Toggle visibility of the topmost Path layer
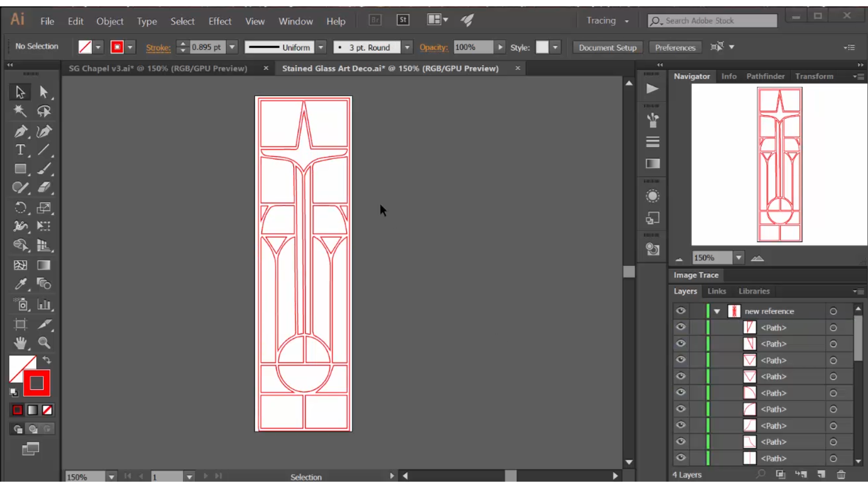Screen dimensions: 868x488 point(681,327)
